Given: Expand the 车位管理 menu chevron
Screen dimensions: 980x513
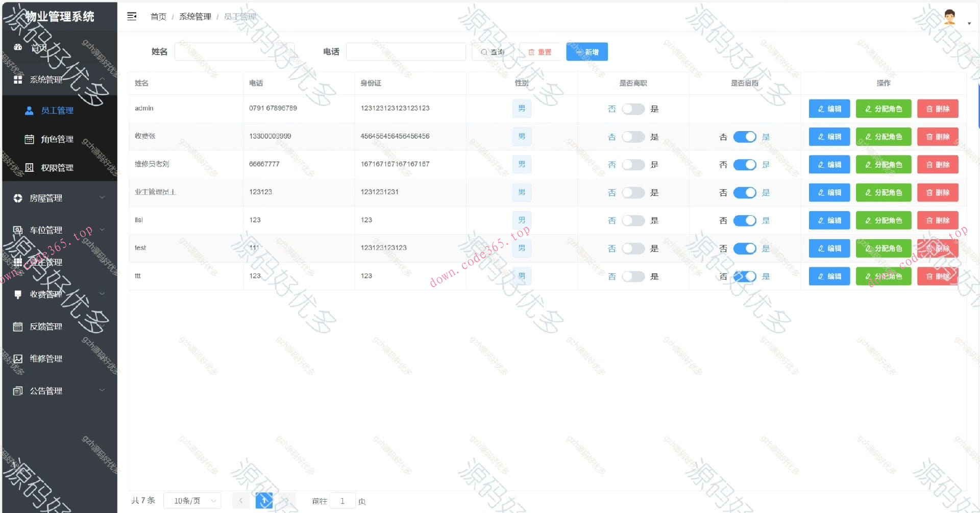Looking at the screenshot, I should 102,229.
